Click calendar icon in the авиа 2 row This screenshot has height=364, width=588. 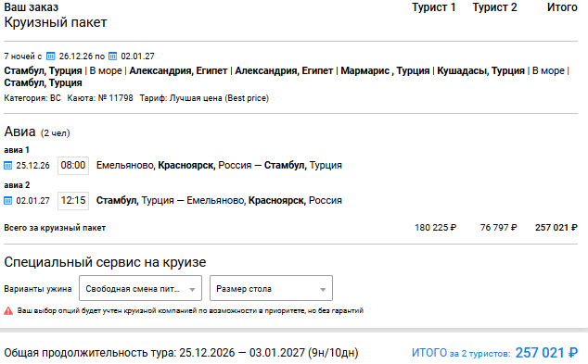click(7, 200)
